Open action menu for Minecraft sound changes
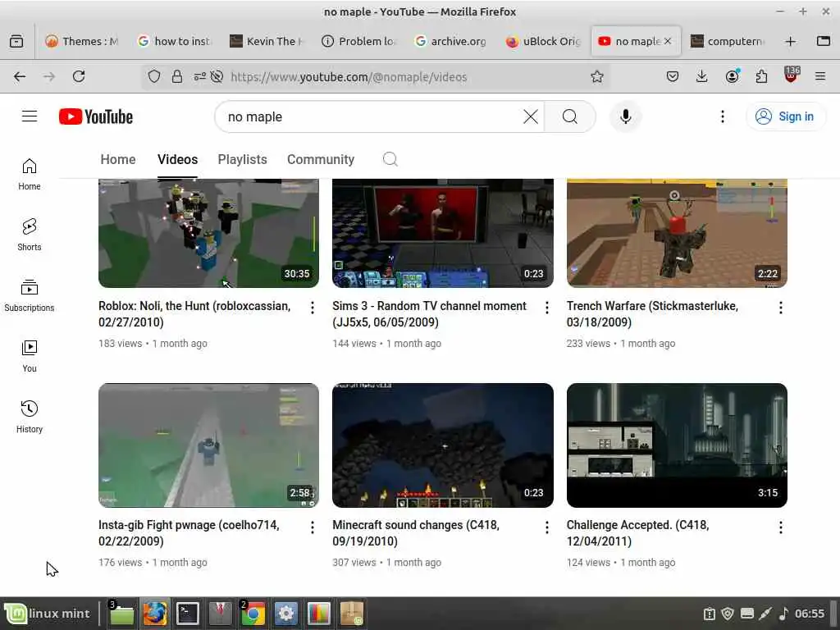Viewport: 840px width, 630px height. [x=546, y=527]
